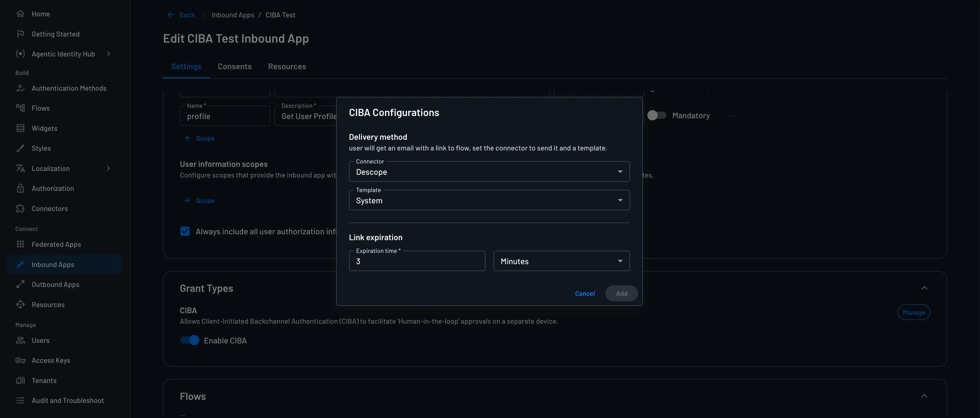Select the Federated Apps icon
This screenshot has height=418, width=980.
coord(21,244)
